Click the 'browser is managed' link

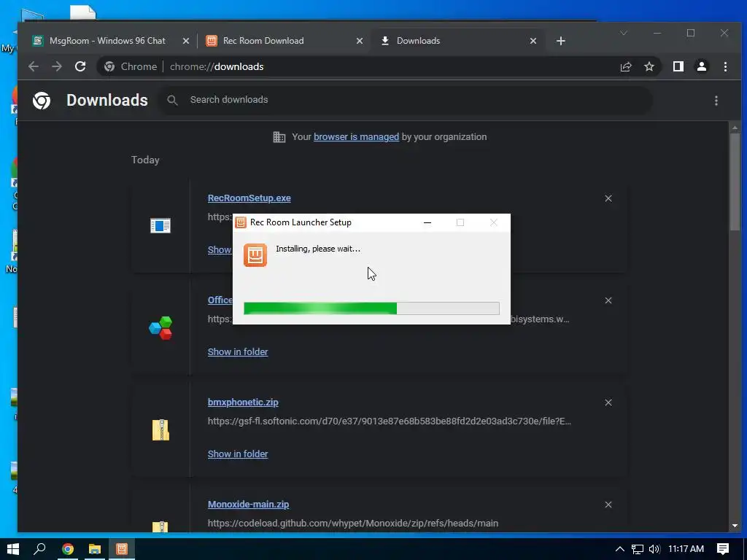click(356, 137)
